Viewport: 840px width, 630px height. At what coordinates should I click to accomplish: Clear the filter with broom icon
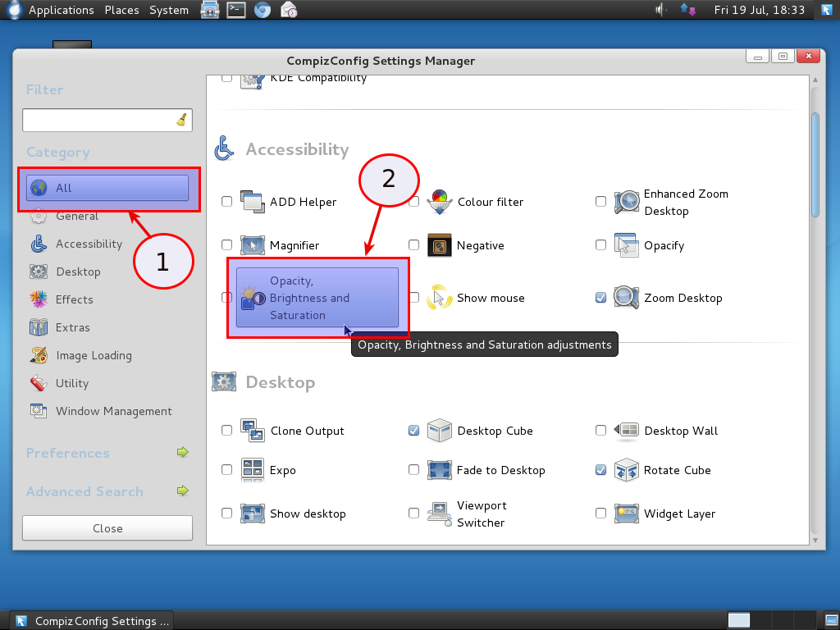coord(181,120)
